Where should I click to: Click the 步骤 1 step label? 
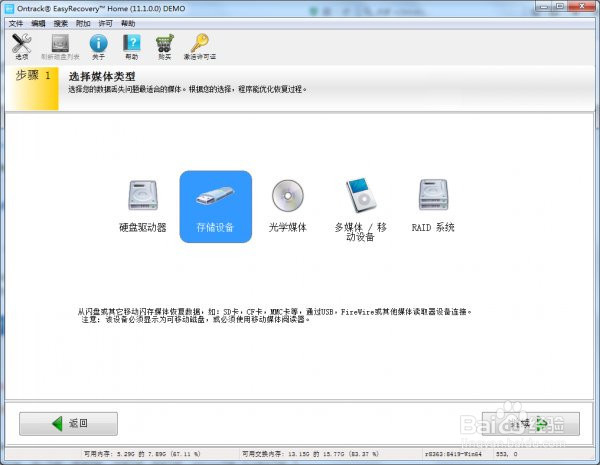(x=33, y=75)
